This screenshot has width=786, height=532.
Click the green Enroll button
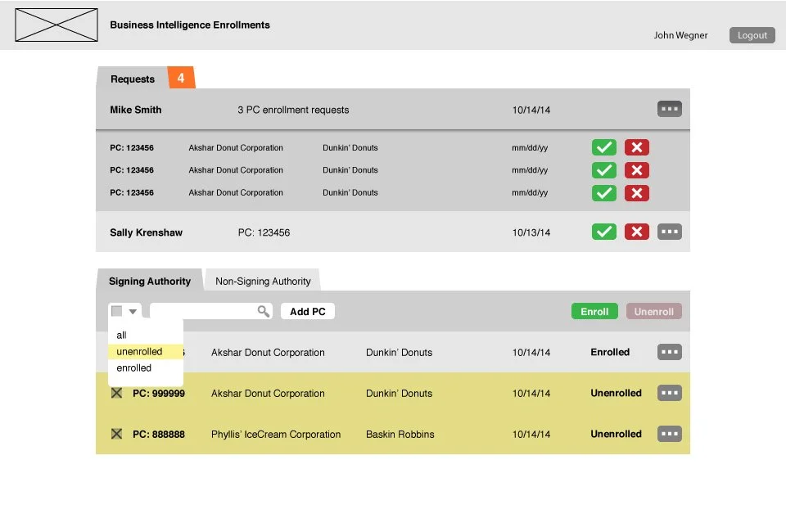(x=594, y=312)
